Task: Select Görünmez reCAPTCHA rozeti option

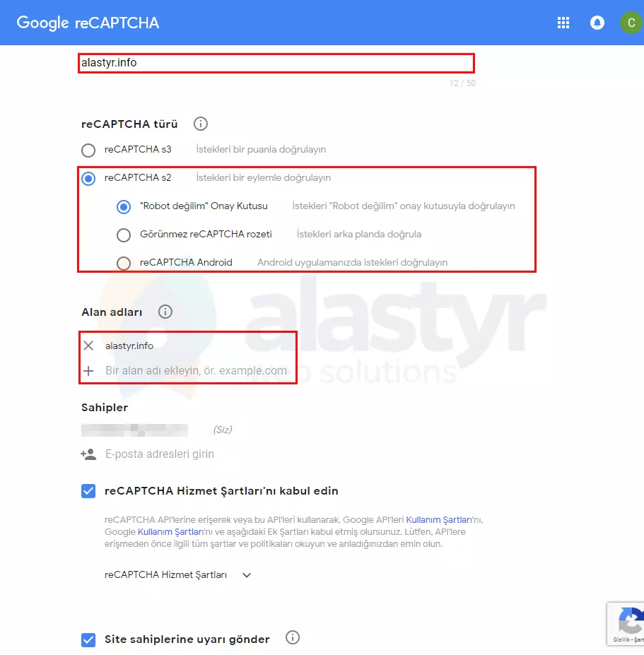Action: pyautogui.click(x=124, y=235)
